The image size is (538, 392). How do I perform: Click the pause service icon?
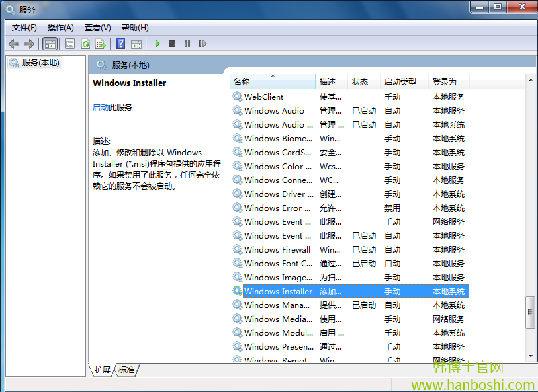pos(187,44)
